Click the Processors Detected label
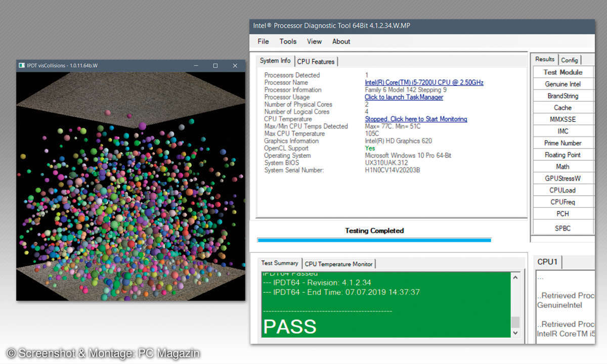The height and width of the screenshot is (364, 607). (292, 75)
